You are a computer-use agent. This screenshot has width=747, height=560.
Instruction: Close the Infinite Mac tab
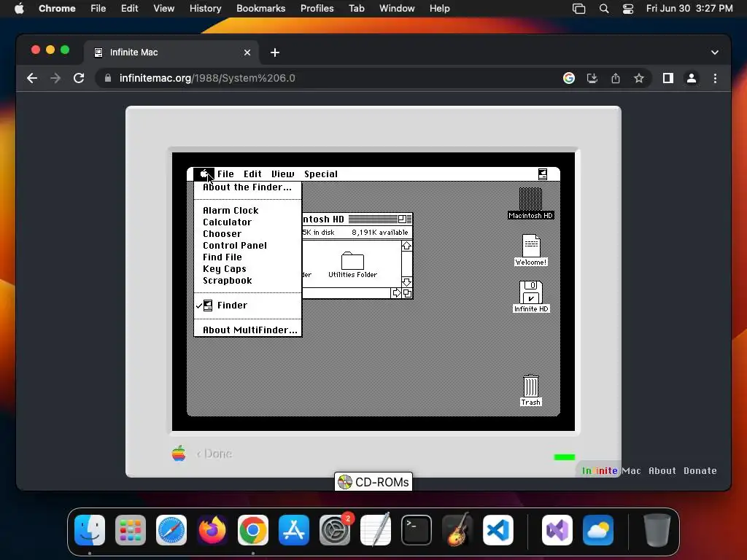pyautogui.click(x=247, y=52)
